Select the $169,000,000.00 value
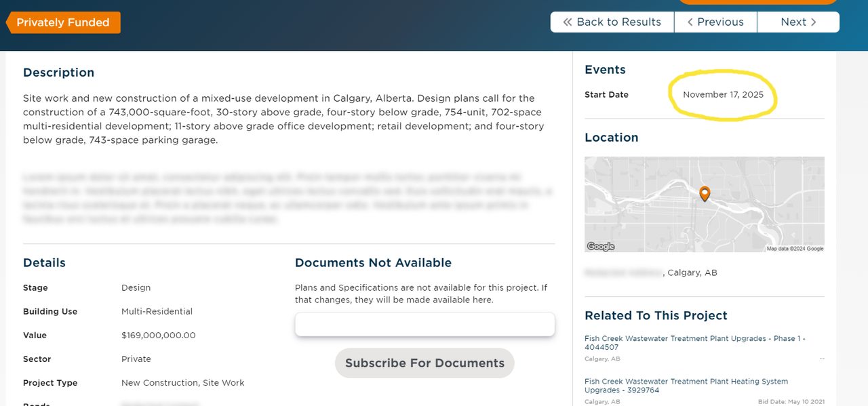This screenshot has height=406, width=868. (x=158, y=336)
